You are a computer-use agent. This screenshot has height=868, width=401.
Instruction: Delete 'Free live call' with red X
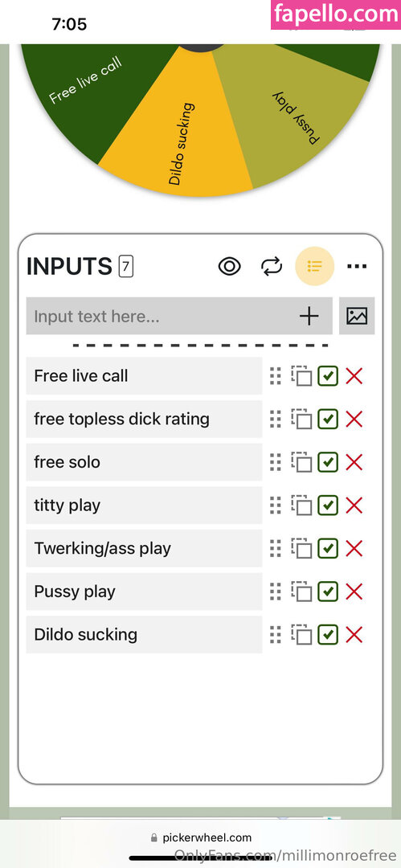pyautogui.click(x=354, y=376)
